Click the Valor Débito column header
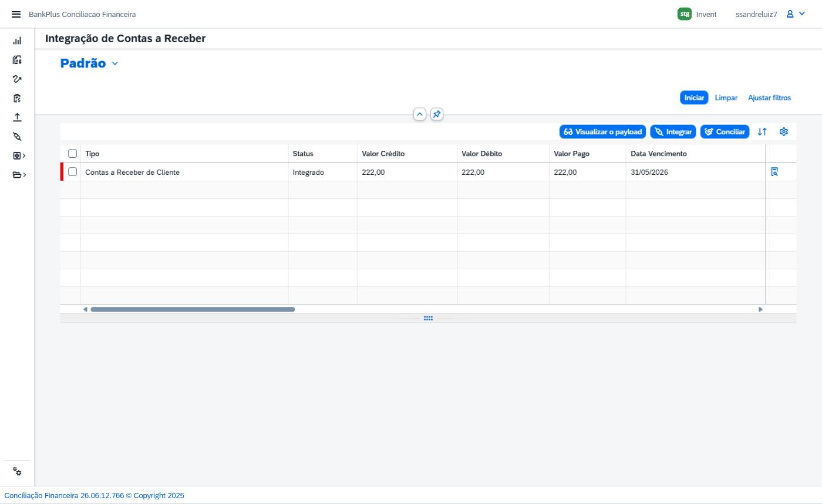Image resolution: width=822 pixels, height=504 pixels. click(503, 154)
